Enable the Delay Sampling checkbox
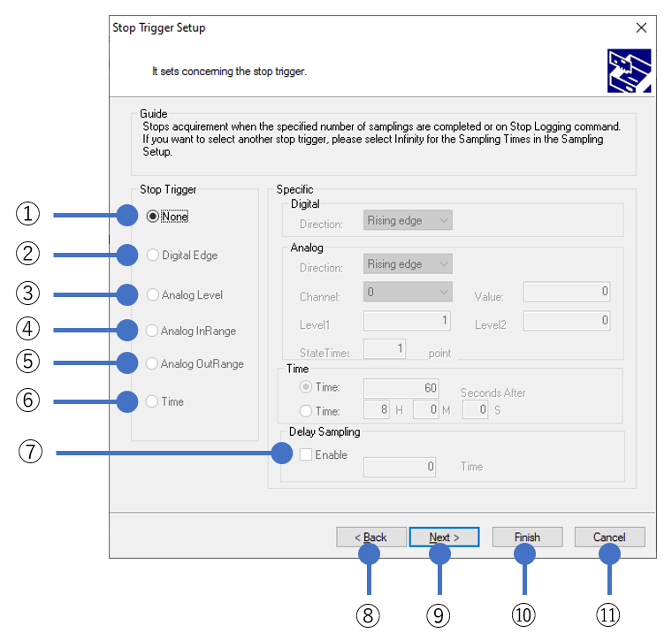 pyautogui.click(x=306, y=455)
